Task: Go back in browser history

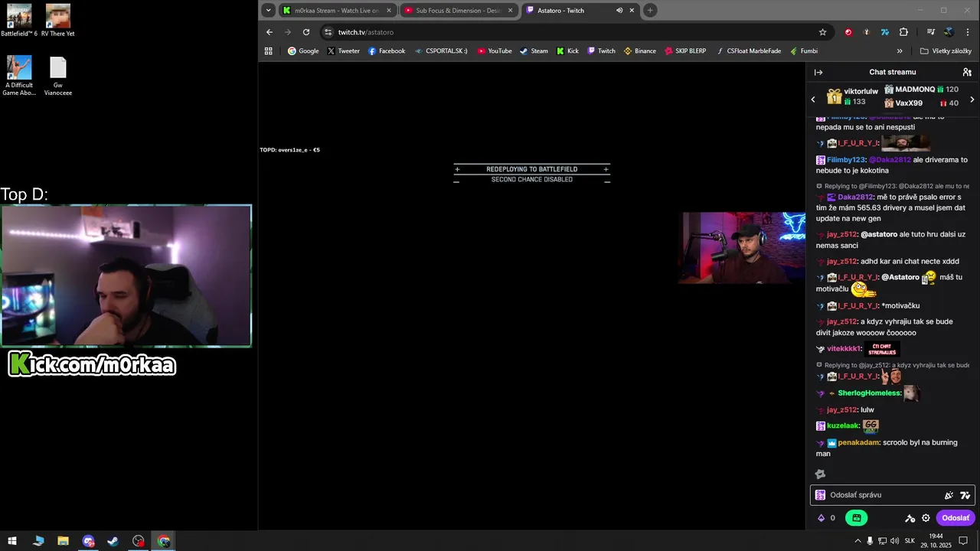Action: pos(269,32)
